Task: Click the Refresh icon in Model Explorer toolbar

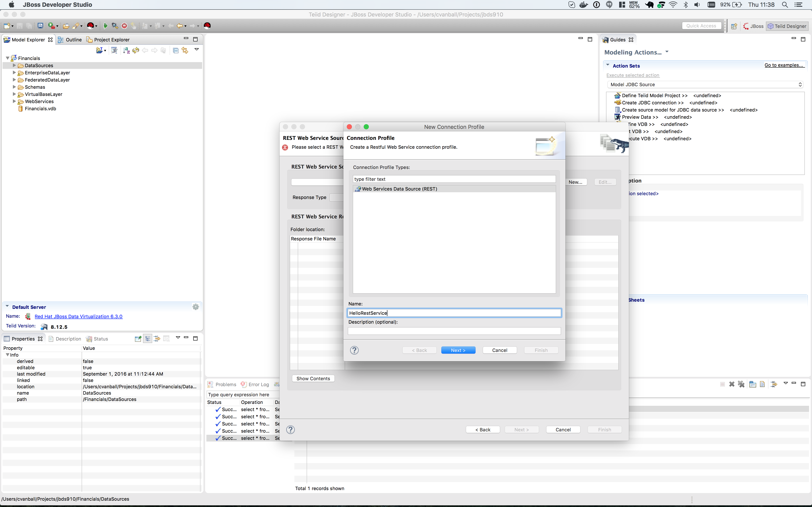Action: point(136,50)
